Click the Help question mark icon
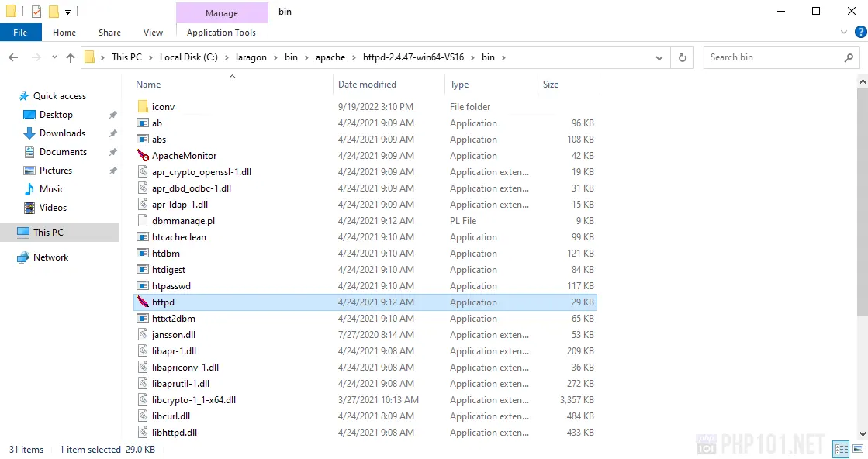Viewport: 868px width, 459px height. [859, 32]
